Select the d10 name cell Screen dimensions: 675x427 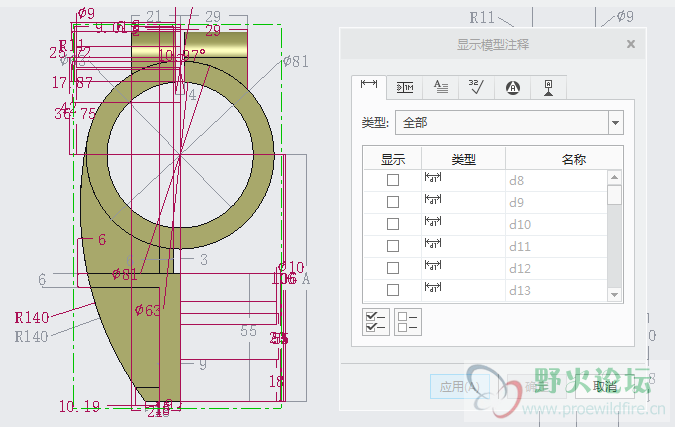(x=556, y=224)
